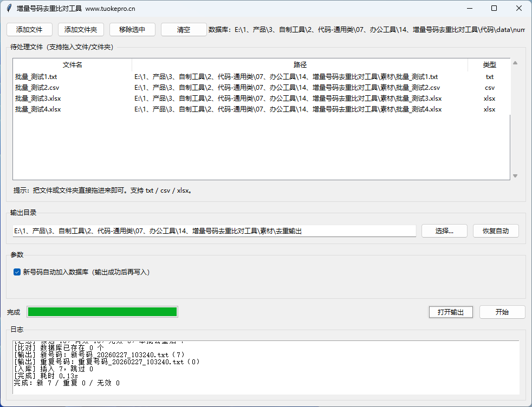Click the hint text 提示：把文件或文件夹直接拖进来
Viewport: 532px width, 407px height.
103,191
